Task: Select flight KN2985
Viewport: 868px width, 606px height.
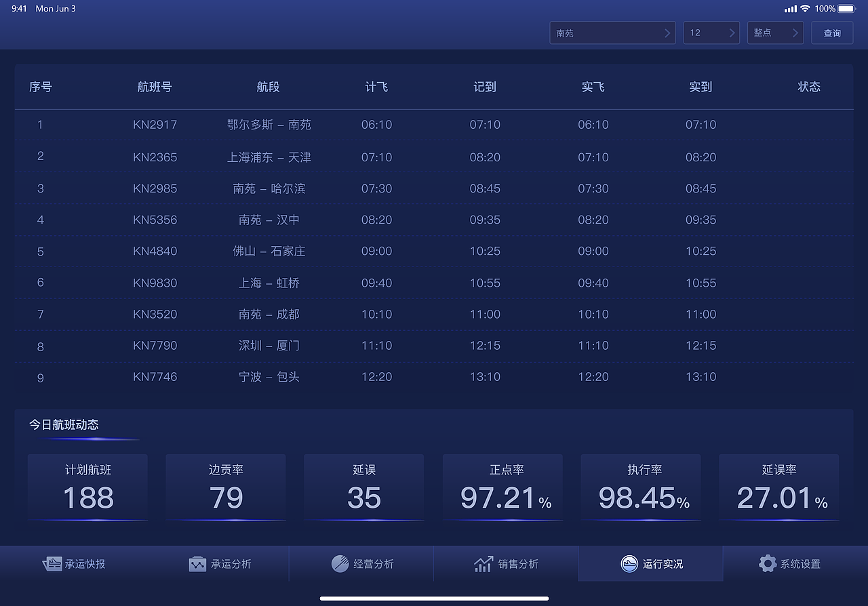Action: pos(155,188)
